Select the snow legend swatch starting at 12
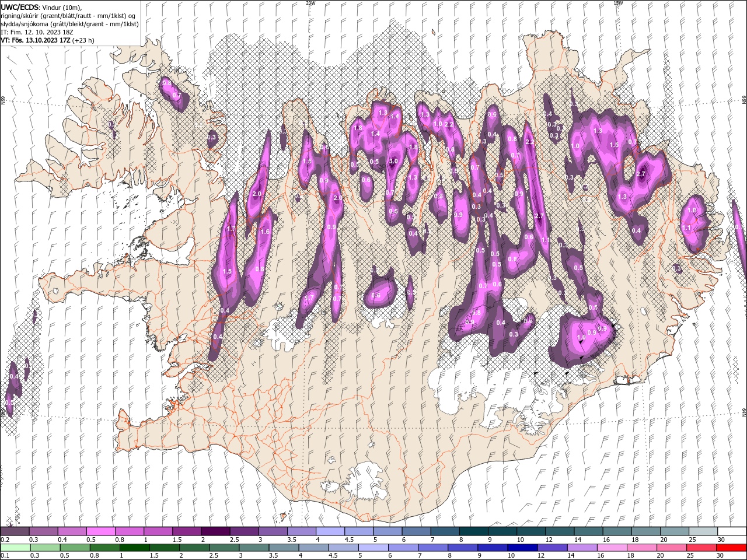Viewport: 747px width, 560px height. 560,531
